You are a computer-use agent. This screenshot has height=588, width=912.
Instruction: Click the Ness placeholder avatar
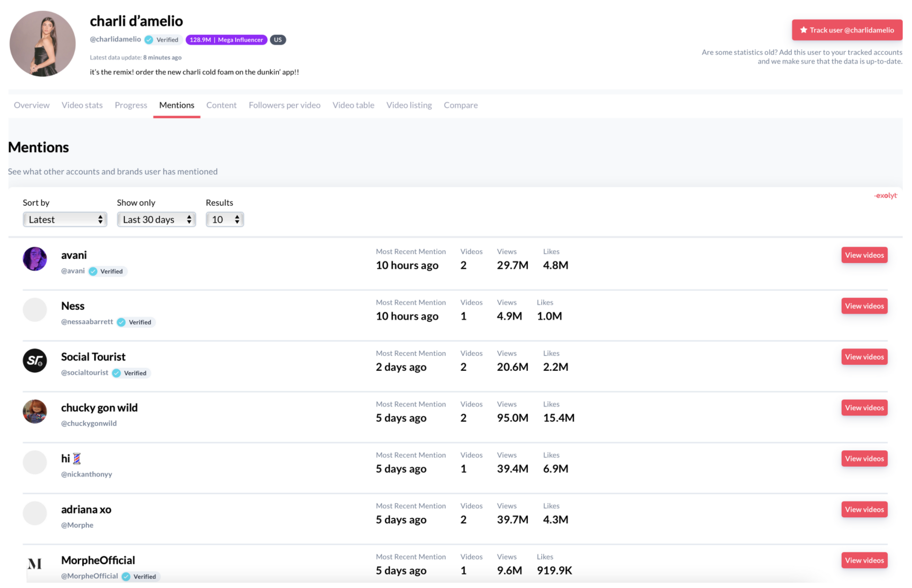pyautogui.click(x=35, y=310)
